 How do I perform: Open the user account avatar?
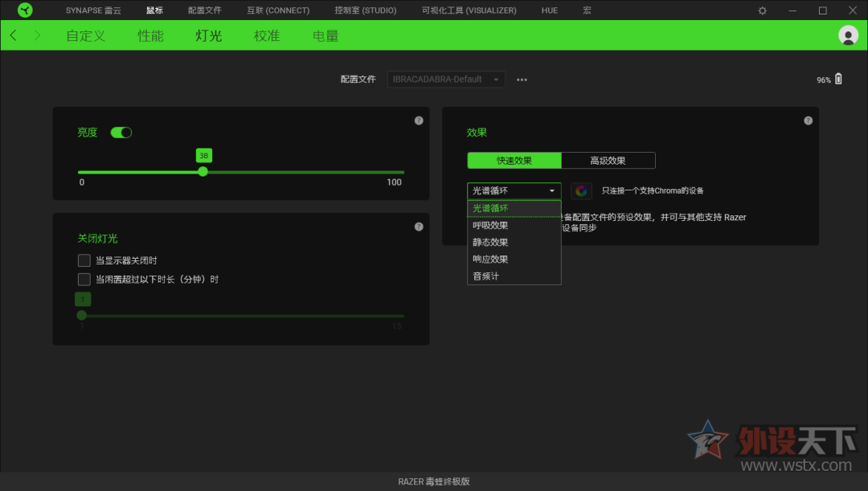pos(848,35)
